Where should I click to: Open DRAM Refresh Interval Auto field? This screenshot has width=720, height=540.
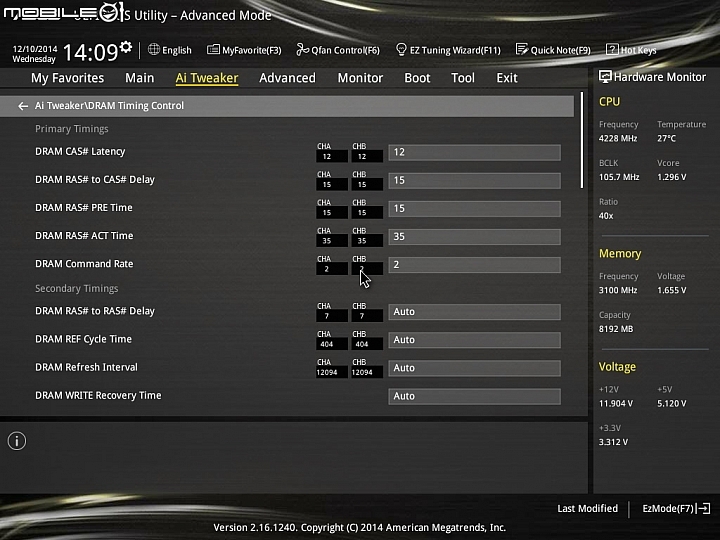[474, 368]
